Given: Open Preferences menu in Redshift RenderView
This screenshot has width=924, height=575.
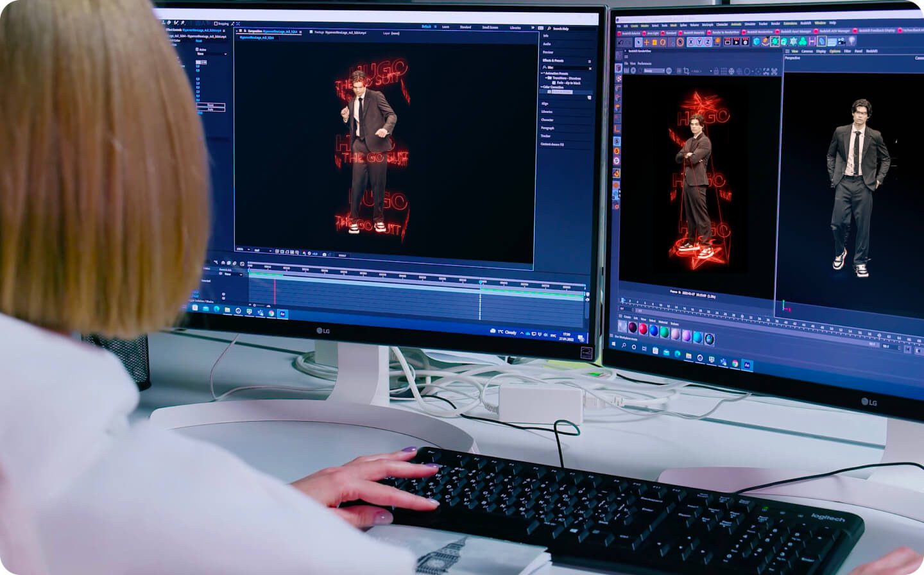Looking at the screenshot, I should tap(644, 64).
